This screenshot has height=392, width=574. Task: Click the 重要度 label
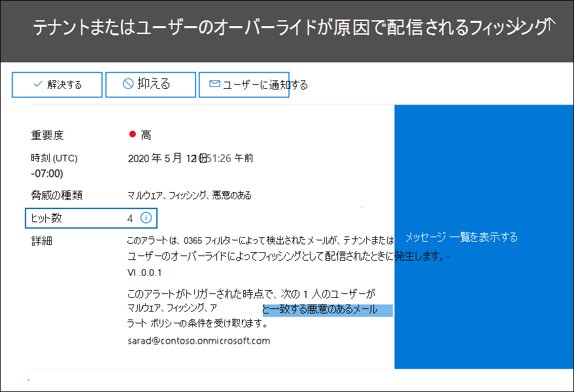point(47,135)
